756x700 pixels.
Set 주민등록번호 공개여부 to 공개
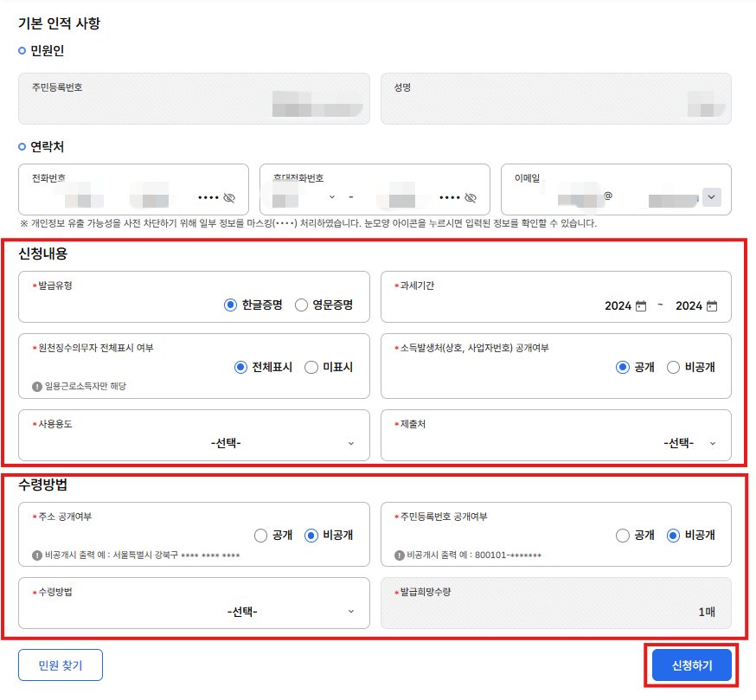pyautogui.click(x=622, y=536)
